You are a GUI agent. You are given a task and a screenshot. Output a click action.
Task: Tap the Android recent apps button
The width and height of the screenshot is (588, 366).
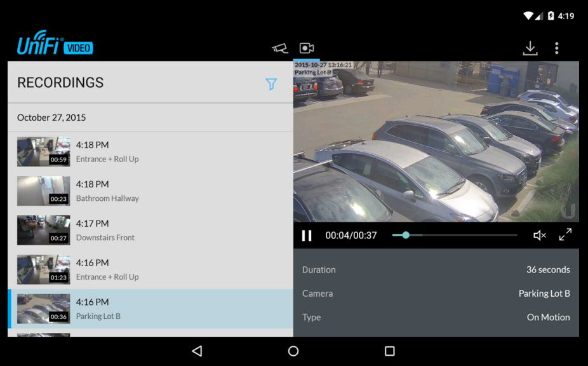(390, 351)
